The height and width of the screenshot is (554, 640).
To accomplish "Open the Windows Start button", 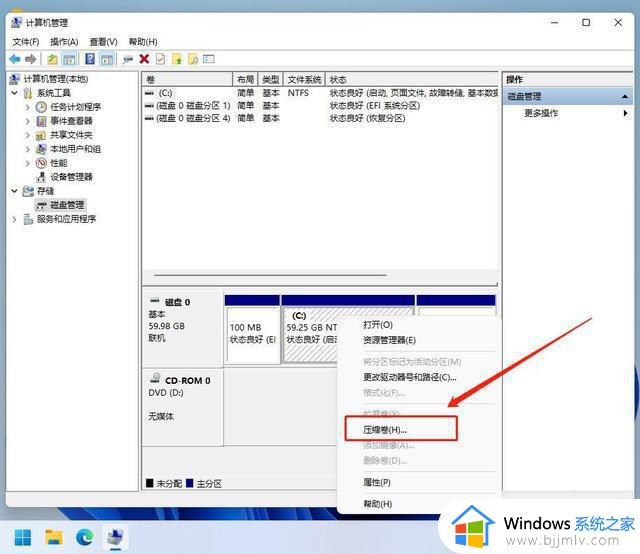I will coord(23,538).
